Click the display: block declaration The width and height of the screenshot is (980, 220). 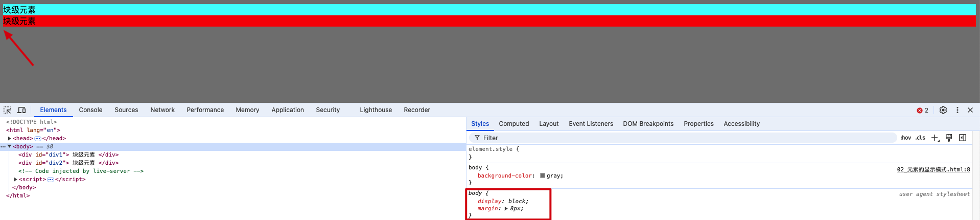pyautogui.click(x=503, y=201)
